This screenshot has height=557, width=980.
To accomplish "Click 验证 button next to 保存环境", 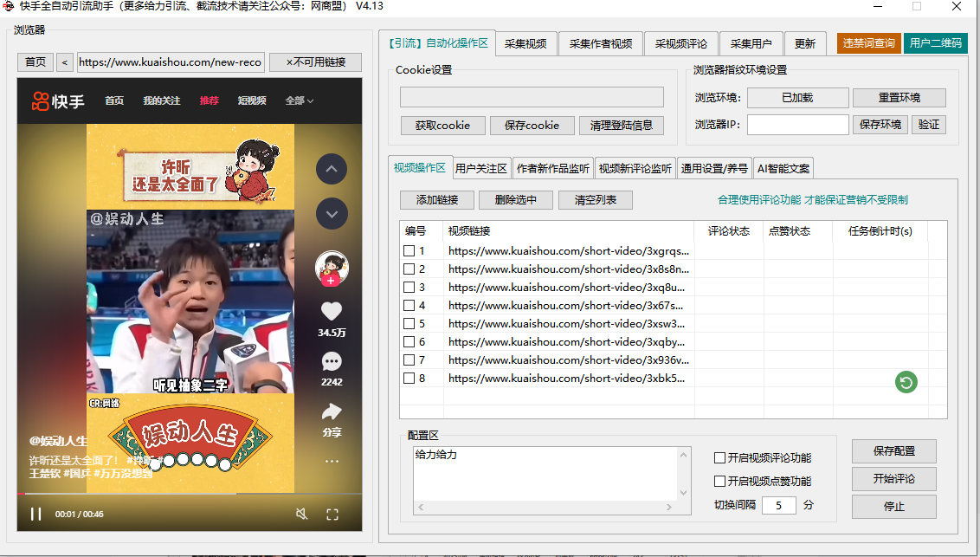I will [x=929, y=125].
